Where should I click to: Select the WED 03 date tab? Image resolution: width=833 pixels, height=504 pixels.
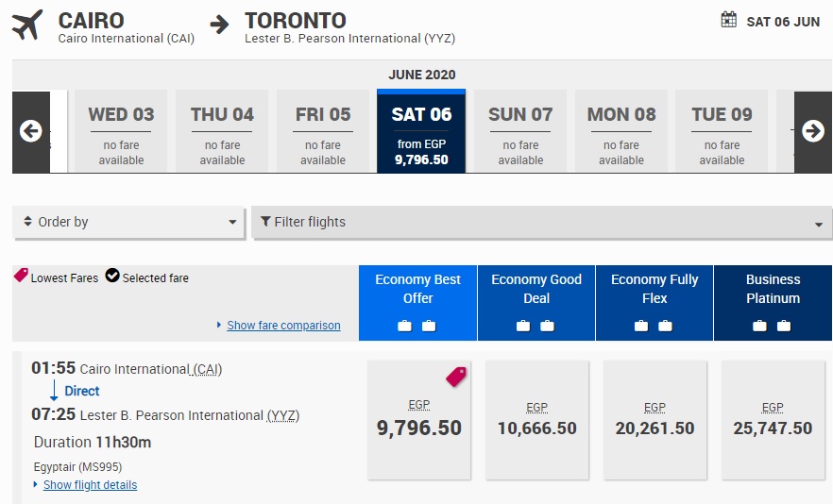[121, 132]
